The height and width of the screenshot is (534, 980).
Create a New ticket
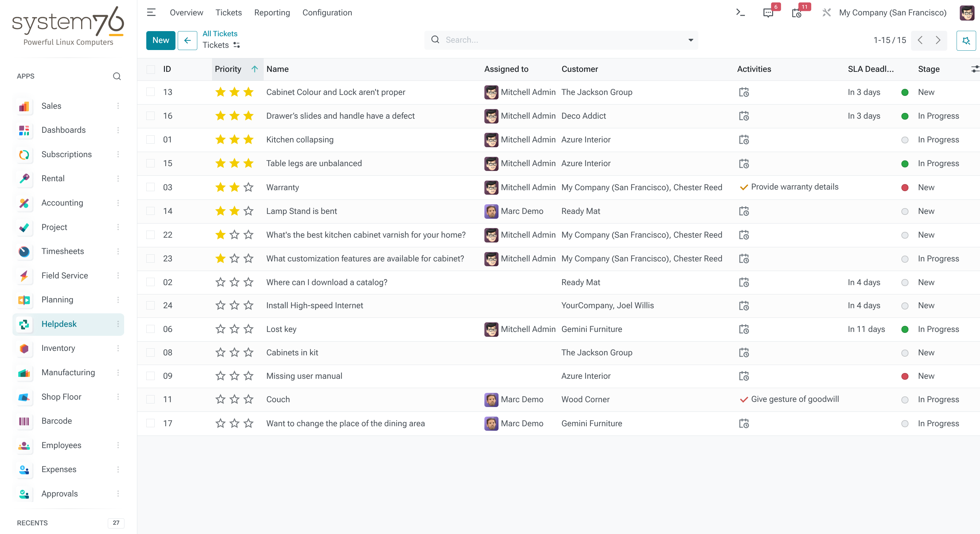click(x=160, y=41)
